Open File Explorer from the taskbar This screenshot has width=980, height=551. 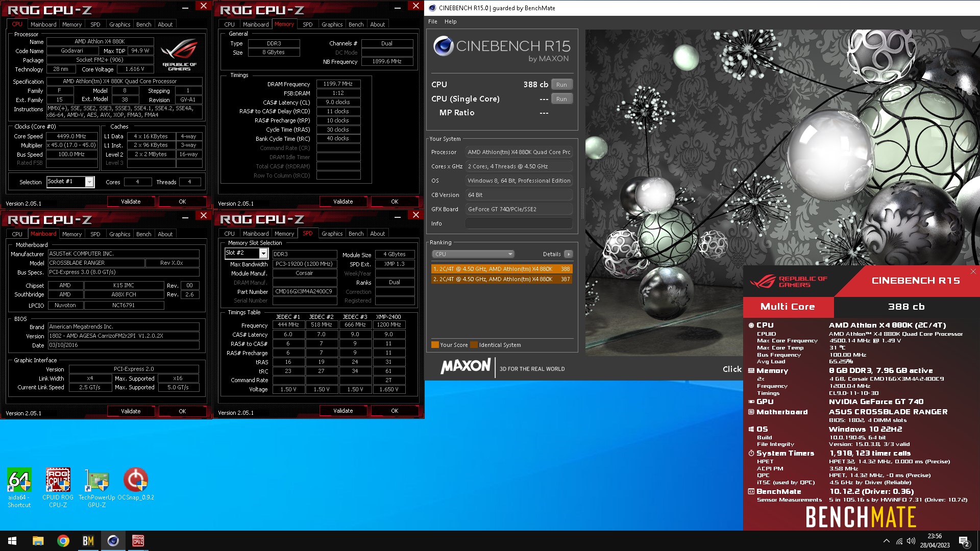click(x=38, y=541)
